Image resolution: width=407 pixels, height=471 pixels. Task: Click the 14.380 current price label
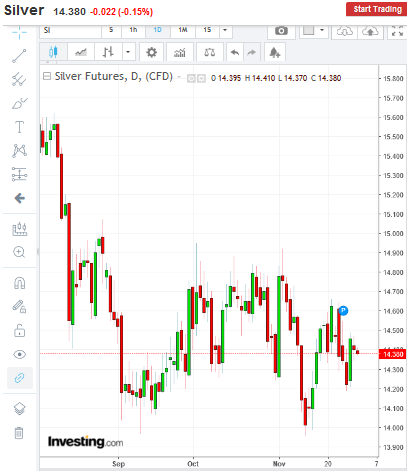[393, 354]
